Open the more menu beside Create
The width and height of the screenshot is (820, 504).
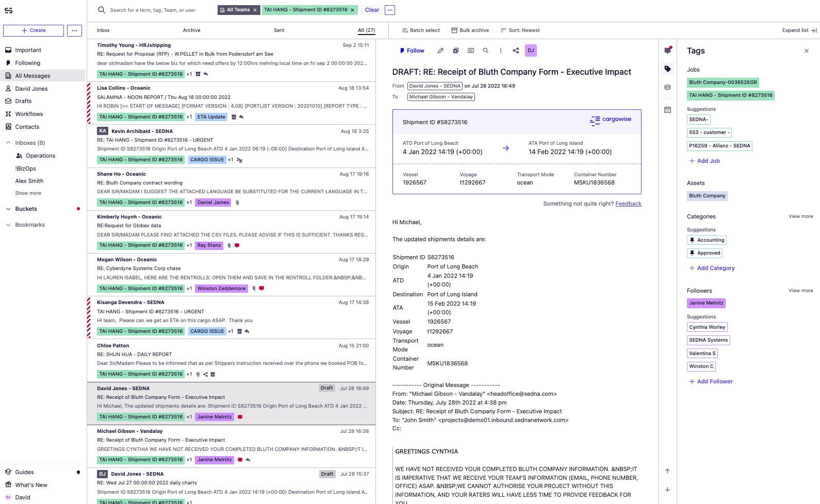[x=74, y=30]
